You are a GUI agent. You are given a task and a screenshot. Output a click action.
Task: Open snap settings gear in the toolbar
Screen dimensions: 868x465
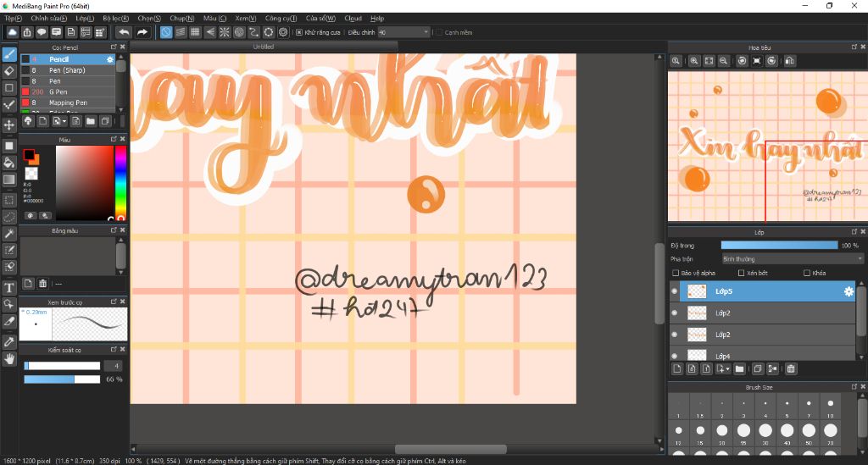tap(283, 32)
